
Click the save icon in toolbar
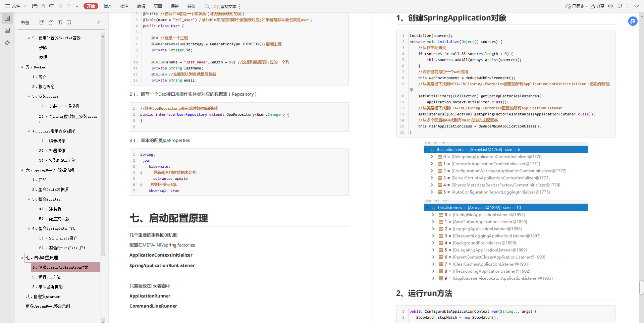[43, 6]
